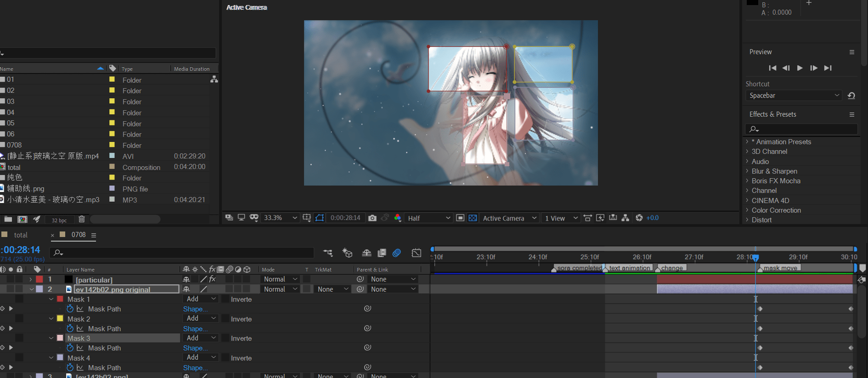Create new folder in Project panel

(8, 220)
